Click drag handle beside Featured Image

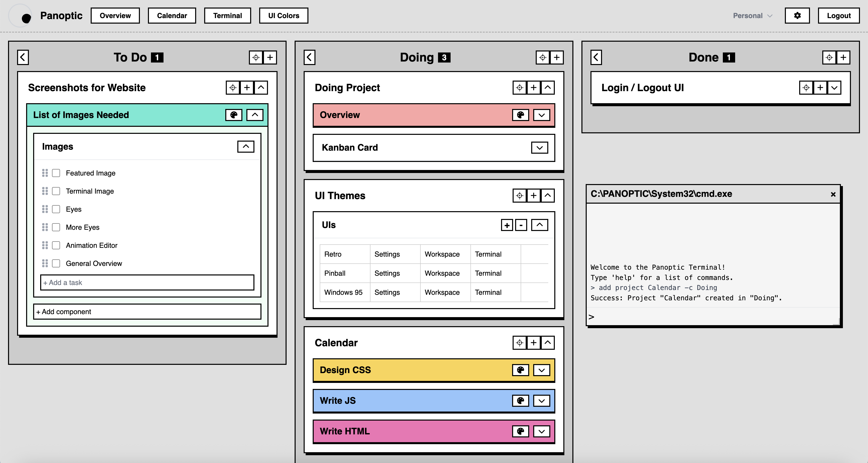45,173
